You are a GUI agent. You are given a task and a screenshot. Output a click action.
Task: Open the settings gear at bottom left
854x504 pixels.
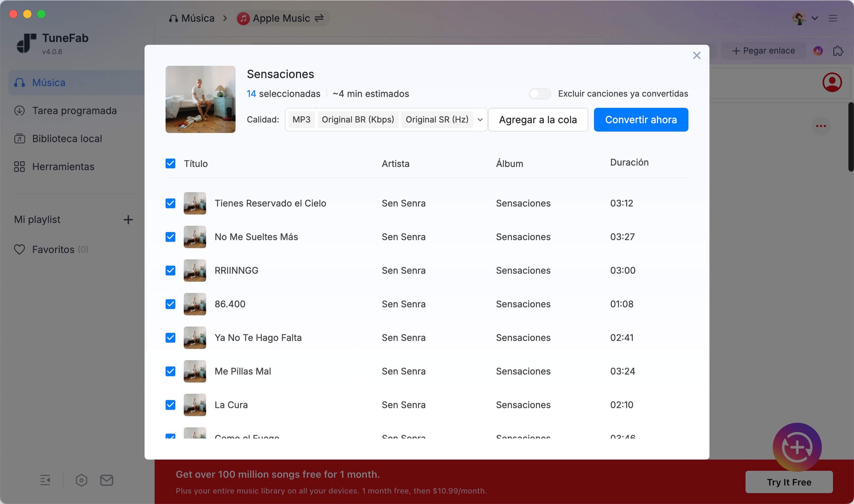click(82, 480)
